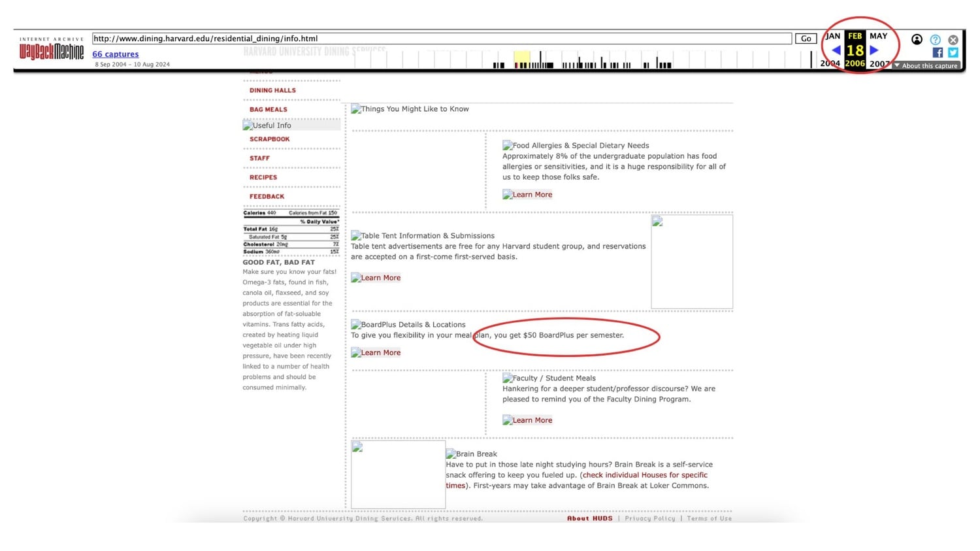The height and width of the screenshot is (551, 980).
Task: Click the Go button next to the URL
Action: [x=806, y=39]
